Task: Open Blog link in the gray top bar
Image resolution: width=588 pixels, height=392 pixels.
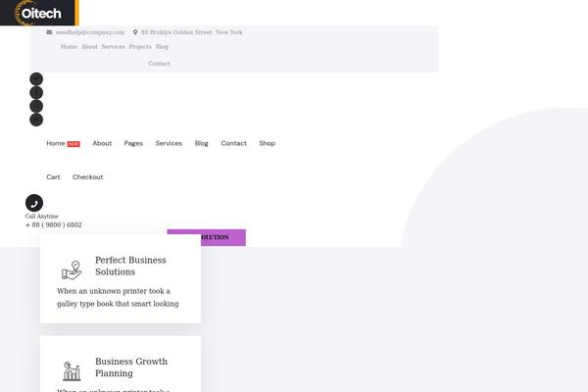Action: coord(162,47)
